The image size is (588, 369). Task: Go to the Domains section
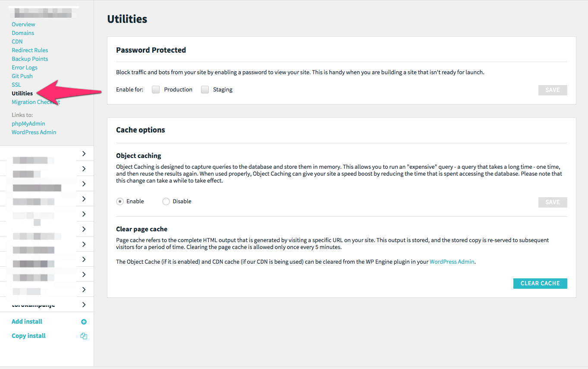click(x=23, y=33)
